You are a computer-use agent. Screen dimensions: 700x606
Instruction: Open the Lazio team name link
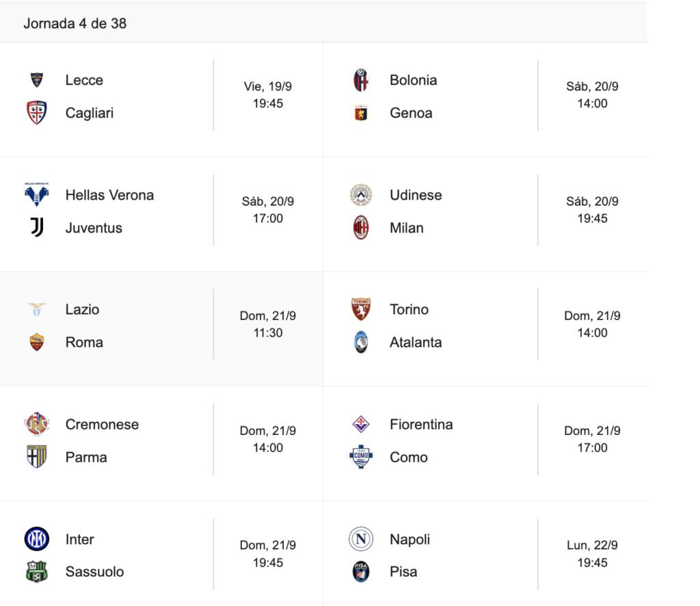point(82,309)
